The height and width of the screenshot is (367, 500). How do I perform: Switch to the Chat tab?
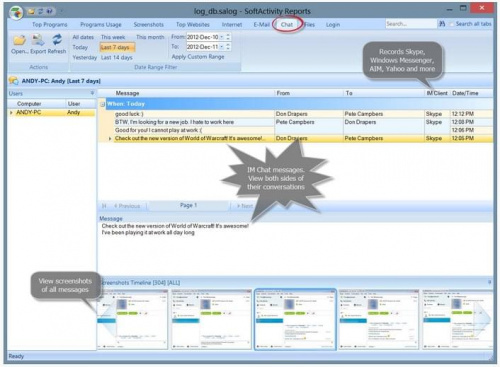click(287, 24)
